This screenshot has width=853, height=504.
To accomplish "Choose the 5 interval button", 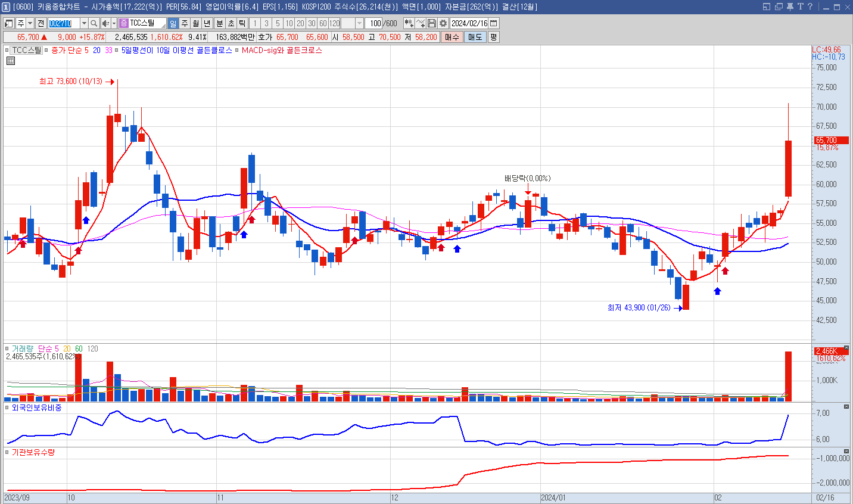I will [278, 23].
